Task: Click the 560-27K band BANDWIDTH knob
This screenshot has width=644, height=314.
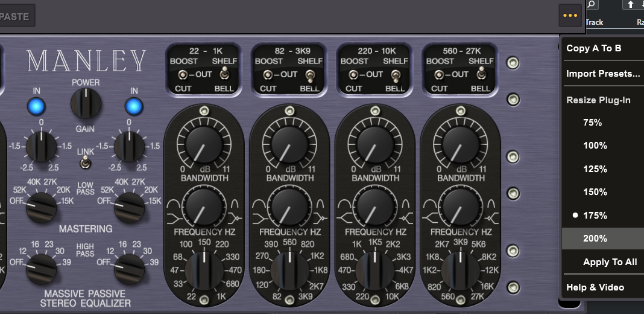Action: [461, 206]
